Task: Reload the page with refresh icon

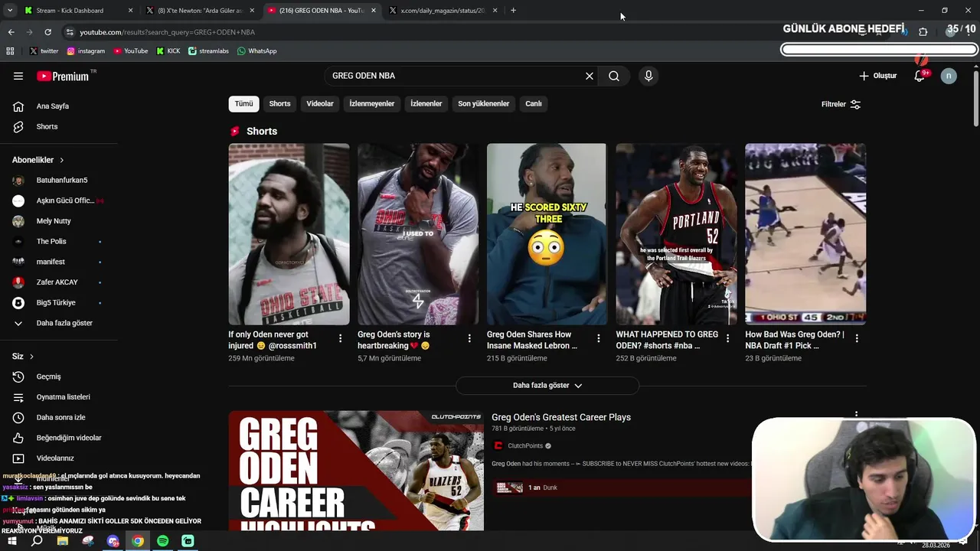Action: (47, 32)
